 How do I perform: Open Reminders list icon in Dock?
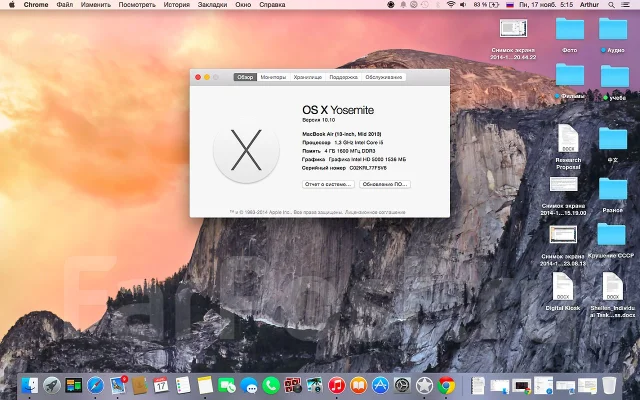183,385
